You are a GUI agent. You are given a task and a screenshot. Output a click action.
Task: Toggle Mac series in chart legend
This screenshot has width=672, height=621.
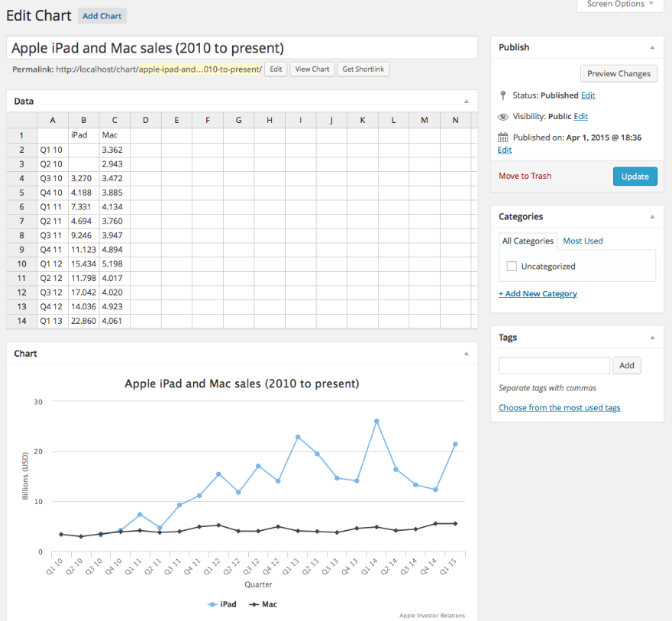point(263,604)
